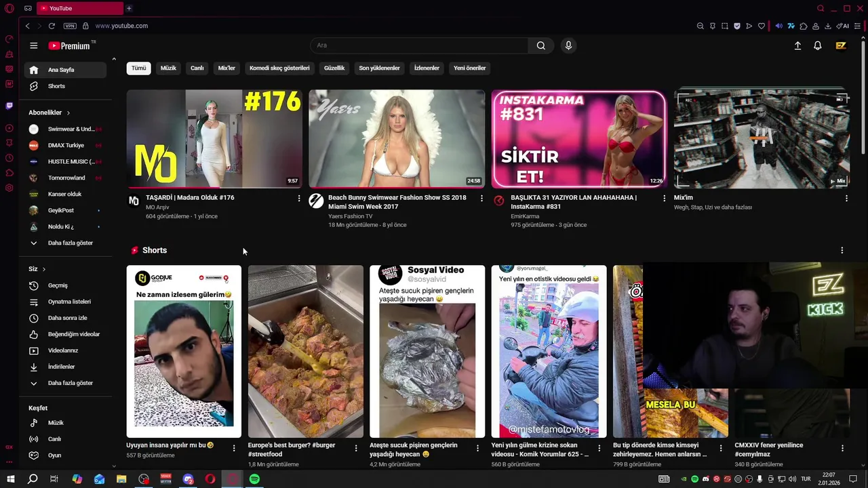Image resolution: width=868 pixels, height=488 pixels.
Task: Select the Mix'ler filter chip
Action: tap(226, 68)
